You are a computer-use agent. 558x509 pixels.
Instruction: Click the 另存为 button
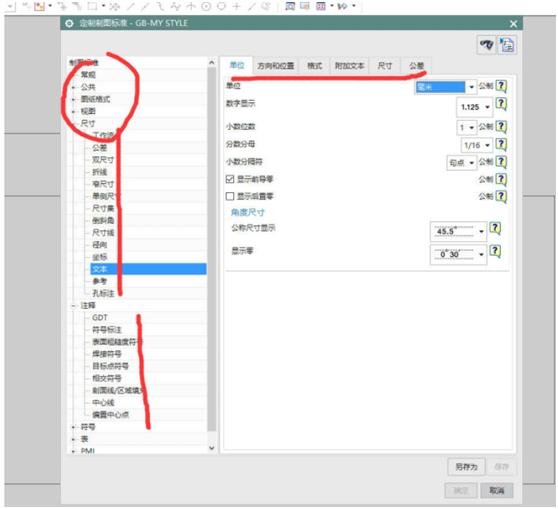point(466,467)
